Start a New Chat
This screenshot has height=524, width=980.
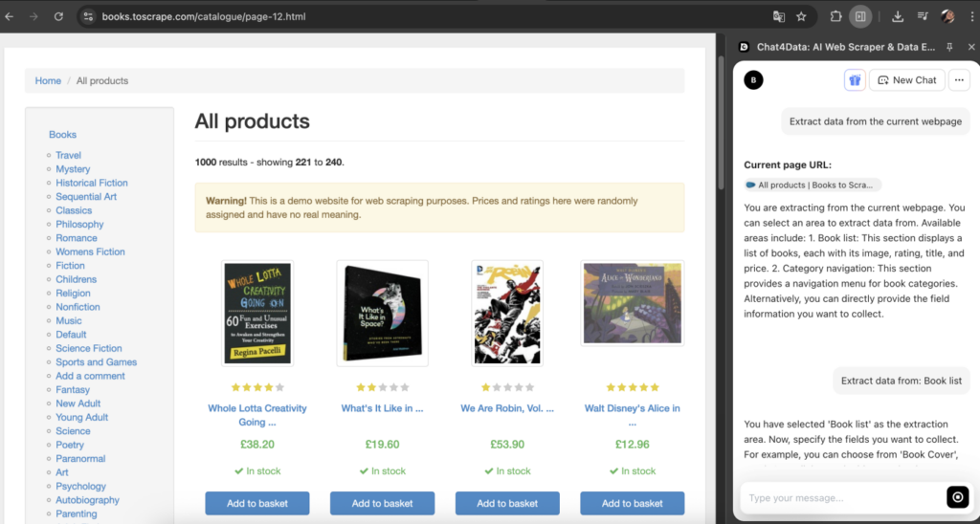click(x=906, y=80)
